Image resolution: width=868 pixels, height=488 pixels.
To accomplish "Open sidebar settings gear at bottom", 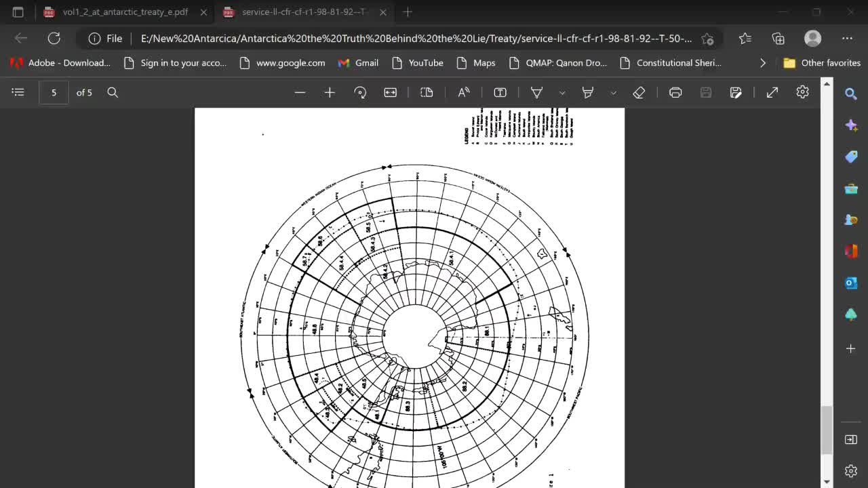I will 851,470.
